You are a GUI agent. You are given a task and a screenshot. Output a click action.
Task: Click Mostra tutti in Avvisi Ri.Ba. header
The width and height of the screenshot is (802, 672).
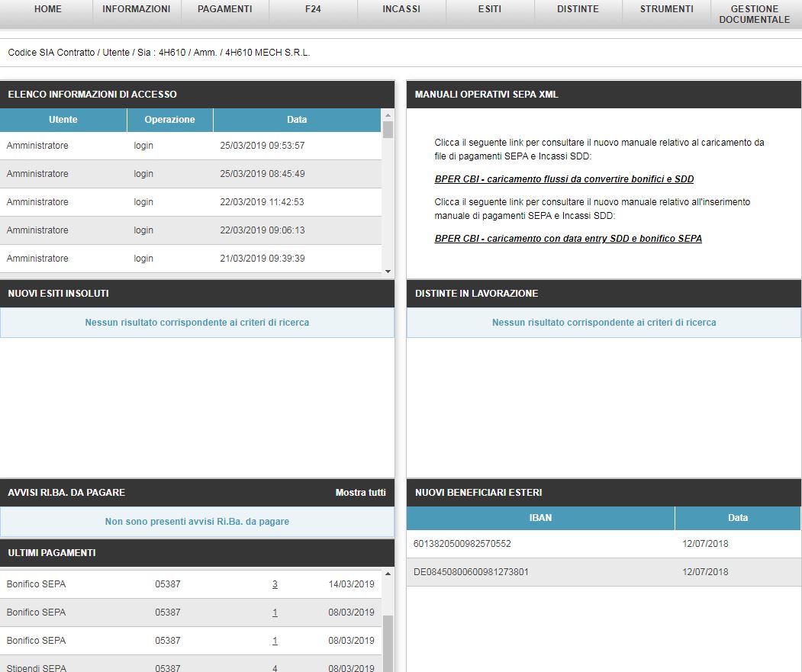click(x=360, y=493)
